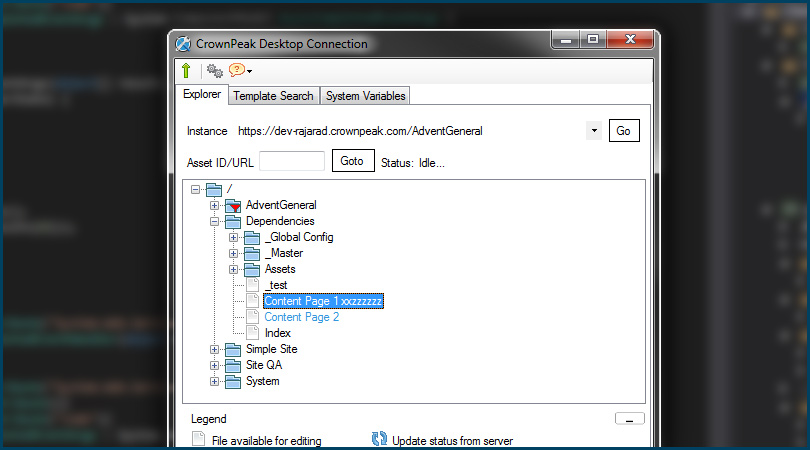
Task: Open the Instance URL dropdown arrow
Action: 594,131
